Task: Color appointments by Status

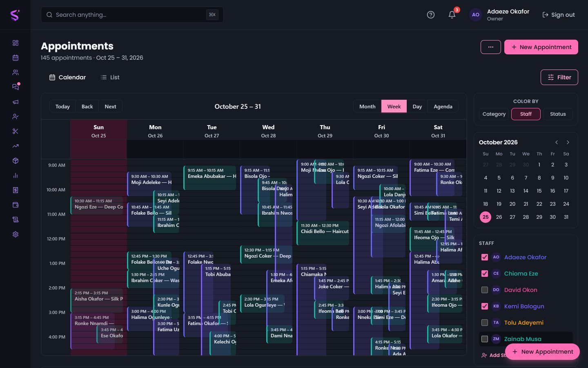Action: click(x=558, y=114)
